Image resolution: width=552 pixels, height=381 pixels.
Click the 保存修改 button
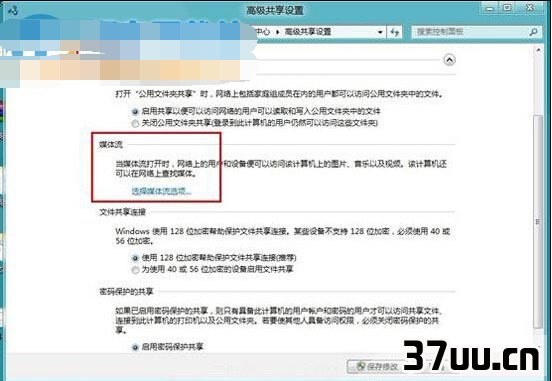(377, 367)
